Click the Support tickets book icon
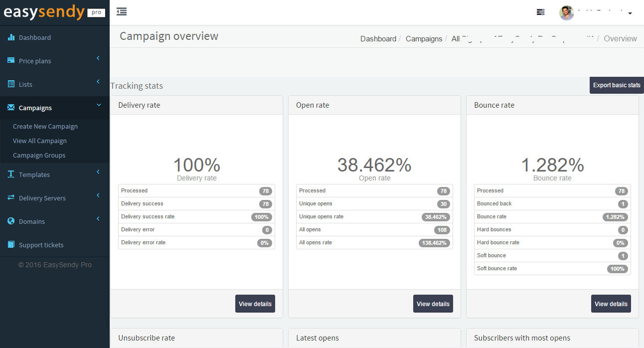Screen dimensions: 644x348 coord(11,245)
